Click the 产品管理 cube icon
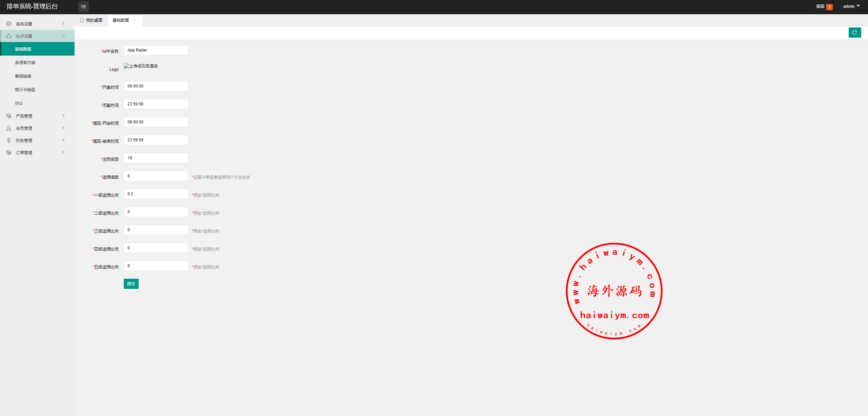The image size is (868, 416). click(9, 116)
